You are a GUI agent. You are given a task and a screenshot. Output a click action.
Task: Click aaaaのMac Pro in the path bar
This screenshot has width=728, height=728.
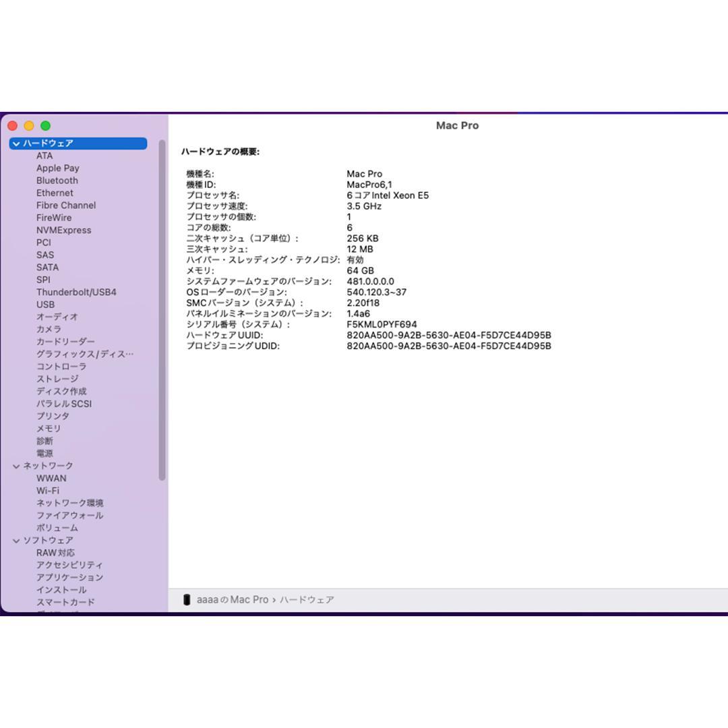pyautogui.click(x=232, y=599)
